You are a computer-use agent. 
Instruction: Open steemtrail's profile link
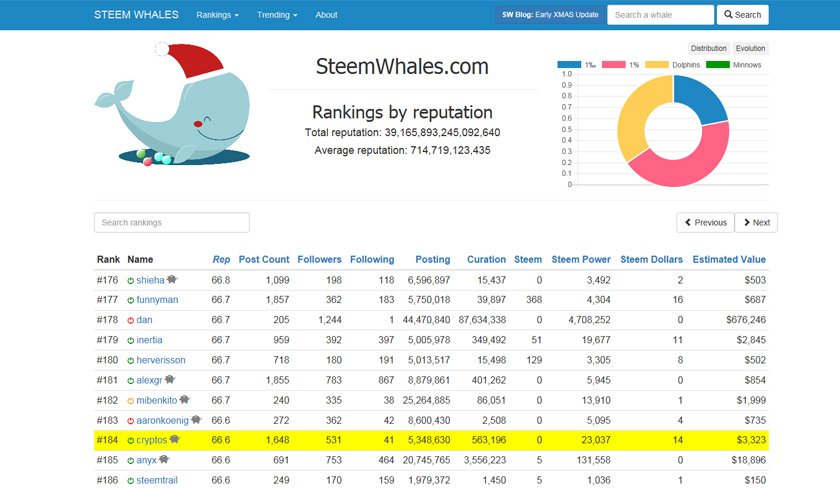(157, 480)
